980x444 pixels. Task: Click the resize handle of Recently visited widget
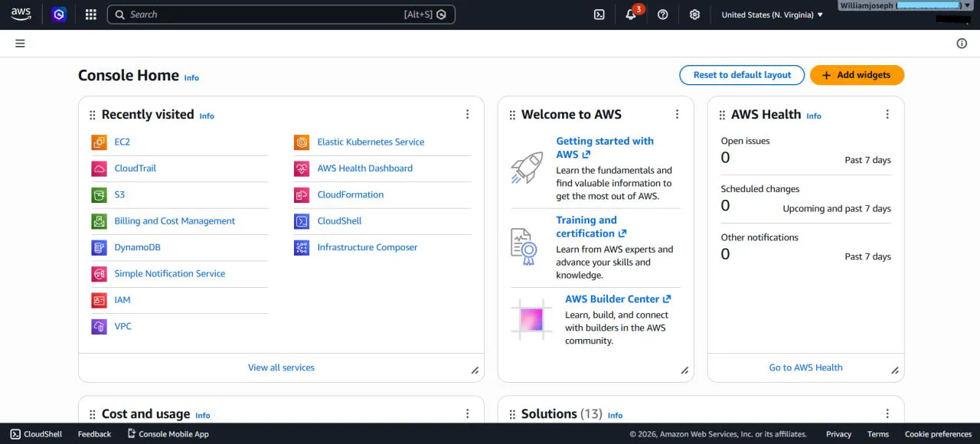[475, 371]
